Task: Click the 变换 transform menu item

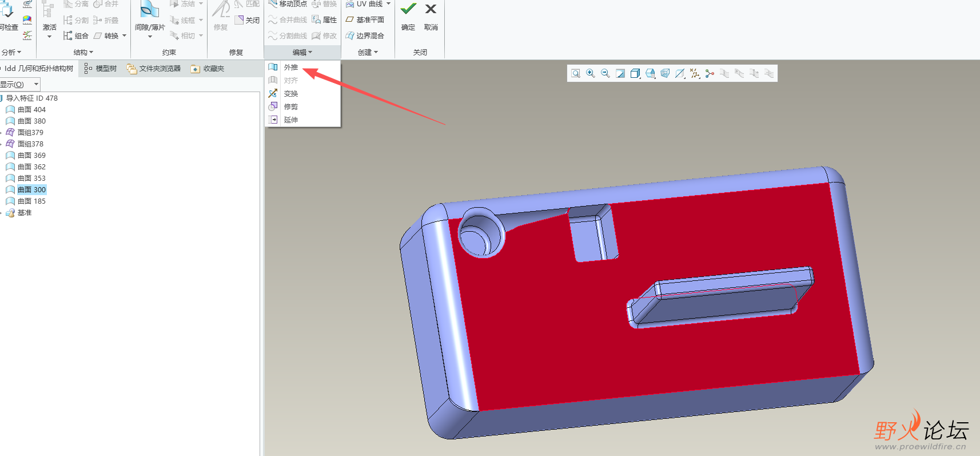Action: pyautogui.click(x=303, y=93)
